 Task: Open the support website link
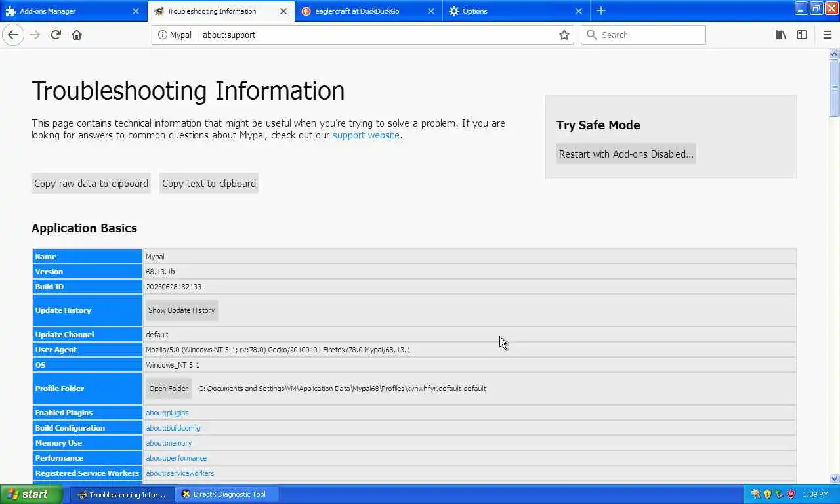[x=366, y=135]
